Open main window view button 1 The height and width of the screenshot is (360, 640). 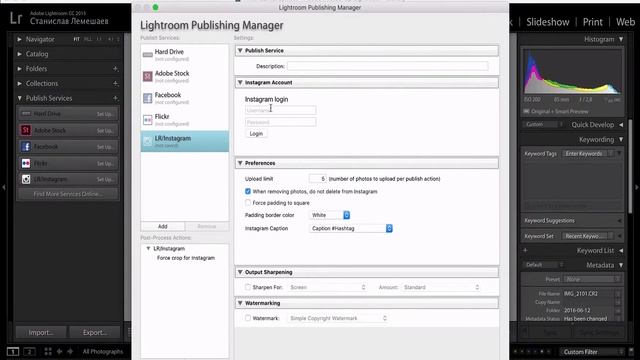[x=13, y=351]
